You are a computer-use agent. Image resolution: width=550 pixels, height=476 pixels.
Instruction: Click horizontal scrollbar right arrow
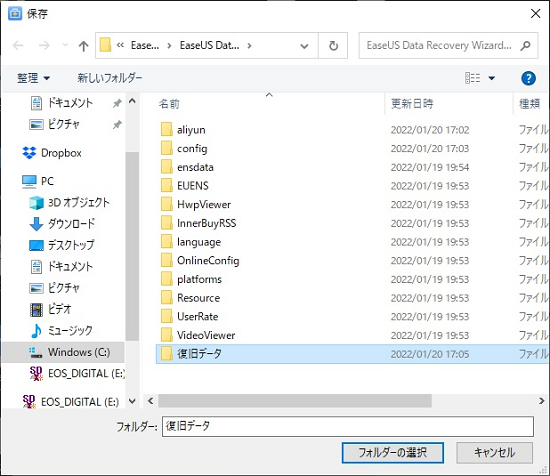pyautogui.click(x=542, y=401)
